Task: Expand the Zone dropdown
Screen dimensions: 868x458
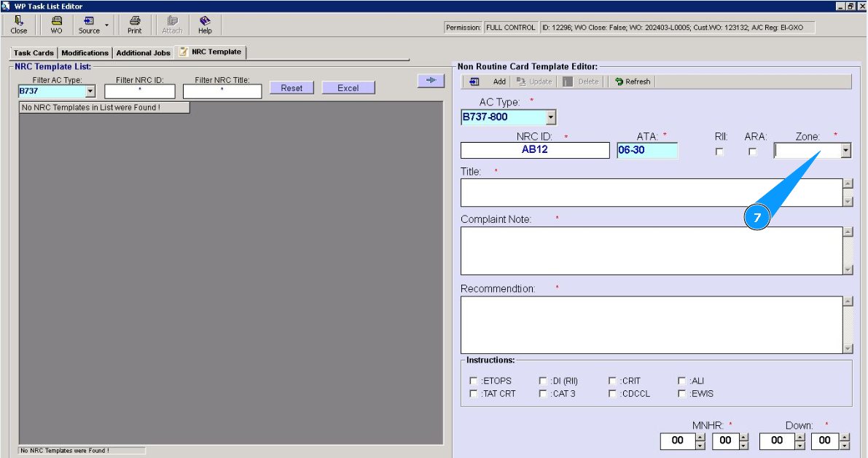Action: (845, 151)
